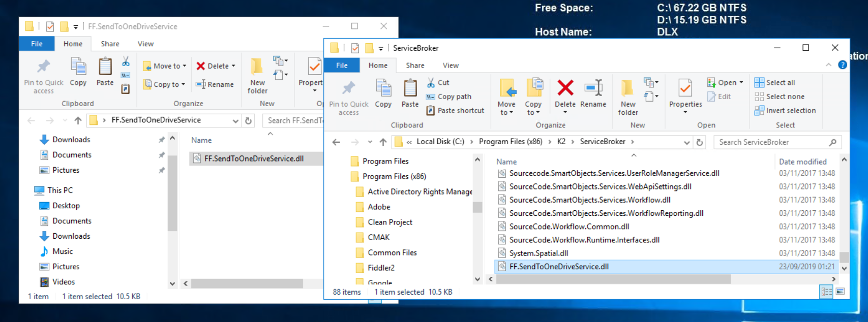Click Paste shortcut in ServiceBroker ribbon

(455, 110)
